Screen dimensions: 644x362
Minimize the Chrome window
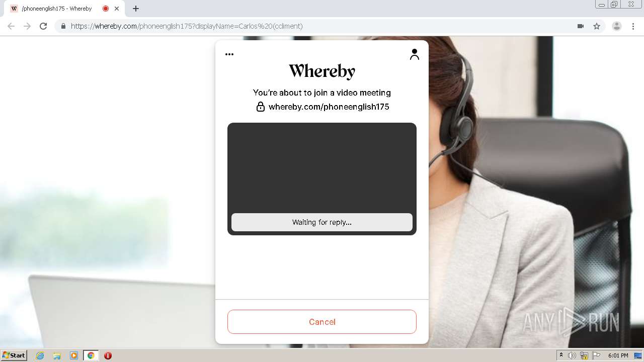pos(602,5)
